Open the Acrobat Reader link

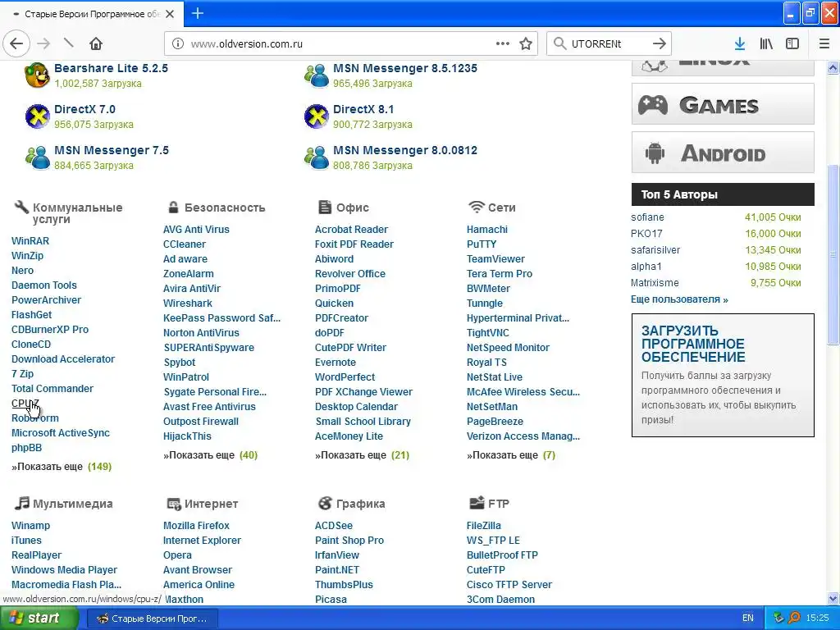coord(351,230)
